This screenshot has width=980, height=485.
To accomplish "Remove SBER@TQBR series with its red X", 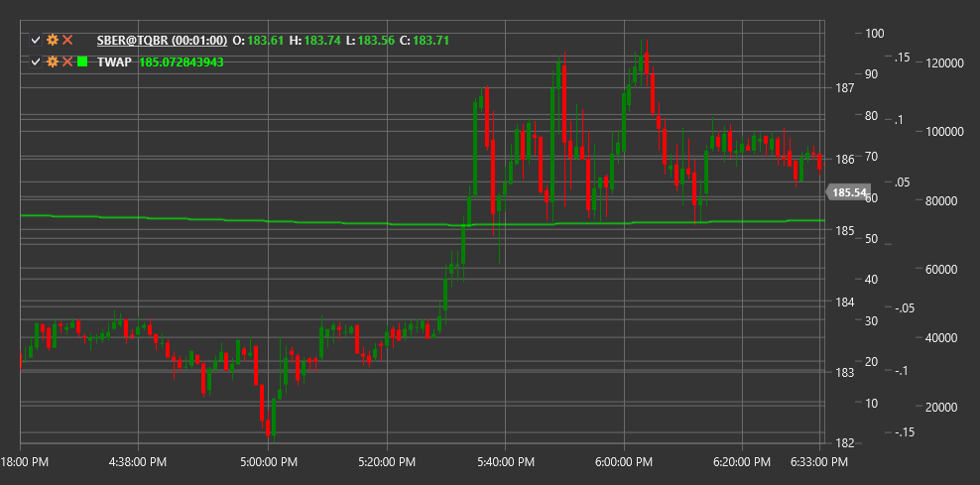I will coord(67,40).
